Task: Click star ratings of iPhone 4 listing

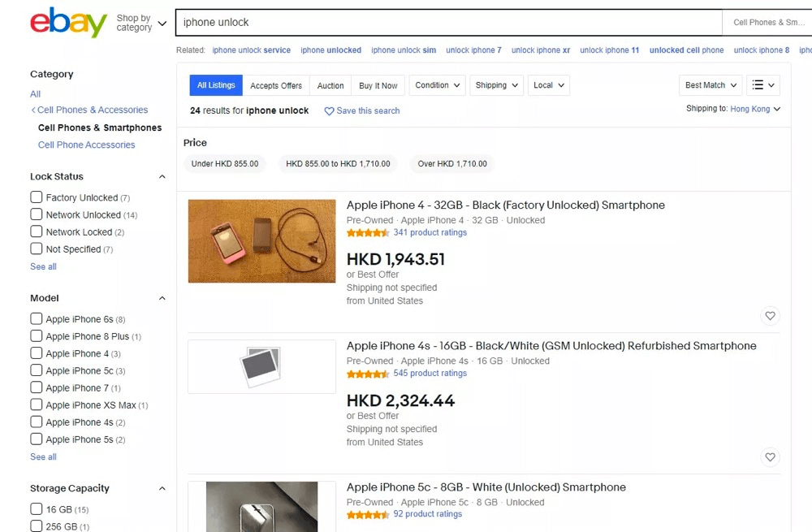Action: 368,233
